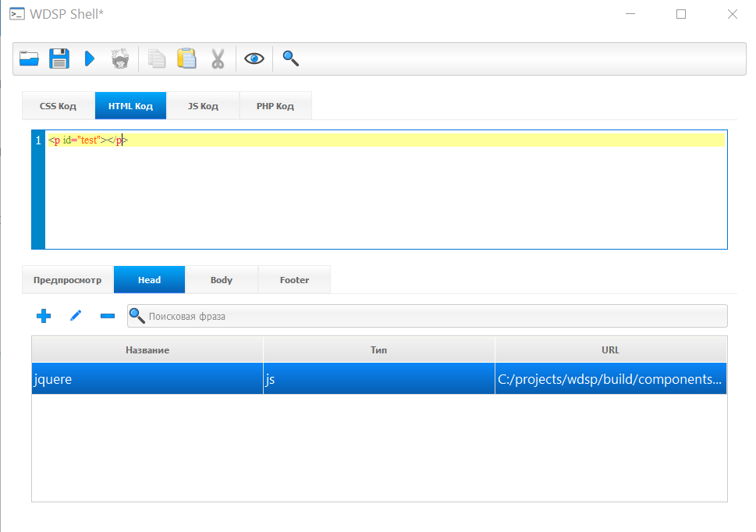Add a new entry with the plus icon
The height and width of the screenshot is (532, 756).
click(44, 316)
